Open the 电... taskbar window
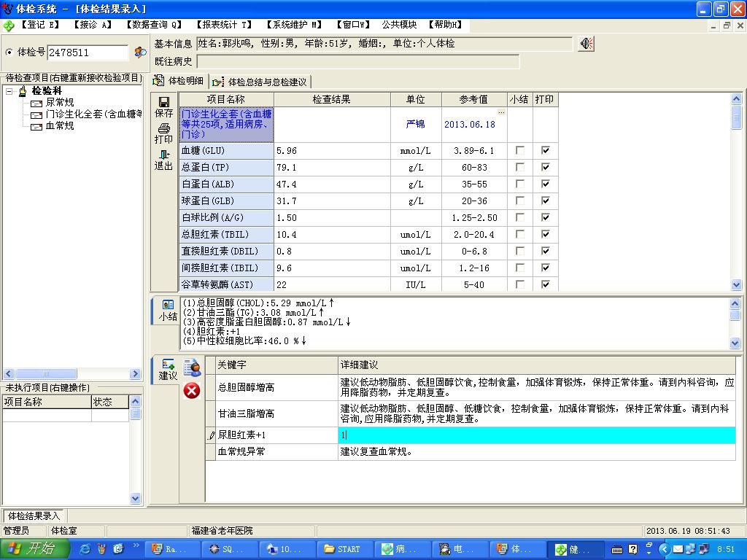 click(460, 549)
